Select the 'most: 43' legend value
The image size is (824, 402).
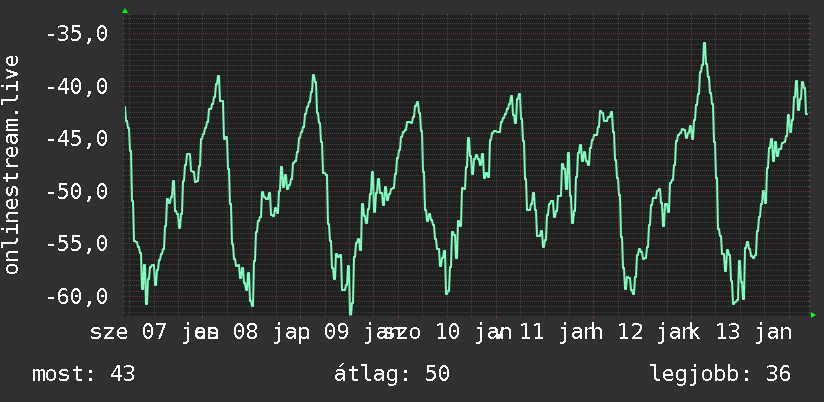pos(84,374)
